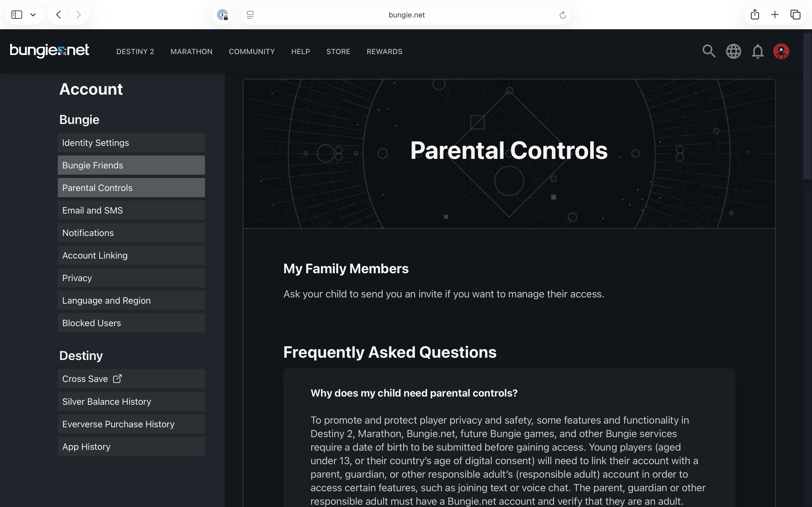This screenshot has height=507, width=812.
Task: Show tab overview icon
Action: pyautogui.click(x=795, y=14)
